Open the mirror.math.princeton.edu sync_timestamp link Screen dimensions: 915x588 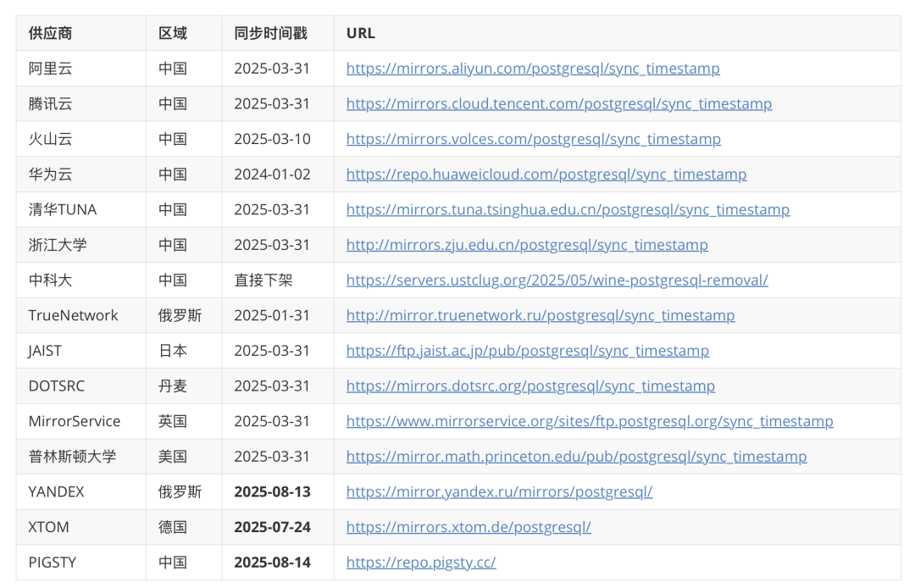(x=577, y=457)
